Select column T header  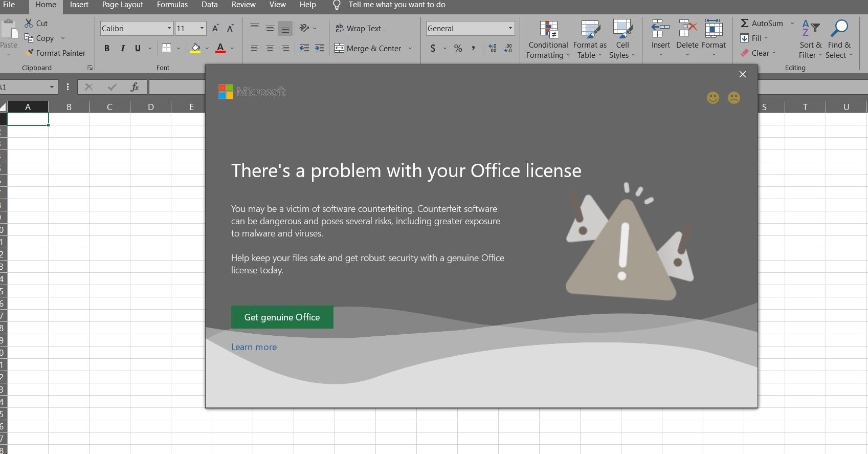[x=805, y=107]
